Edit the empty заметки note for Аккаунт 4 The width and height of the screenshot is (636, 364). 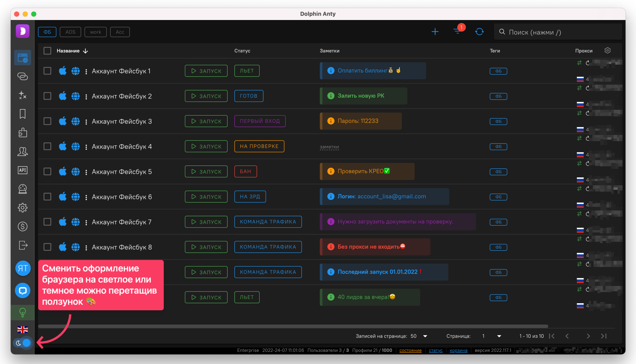329,147
